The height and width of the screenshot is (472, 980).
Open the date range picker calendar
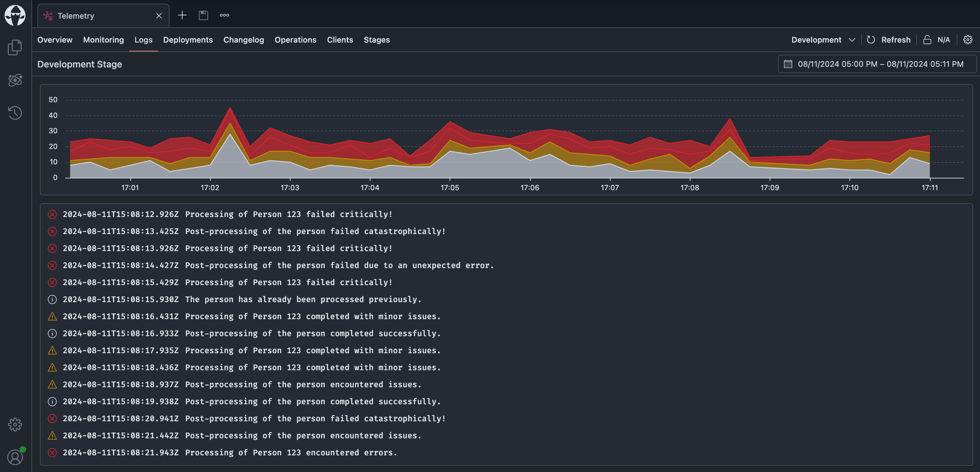click(877, 64)
